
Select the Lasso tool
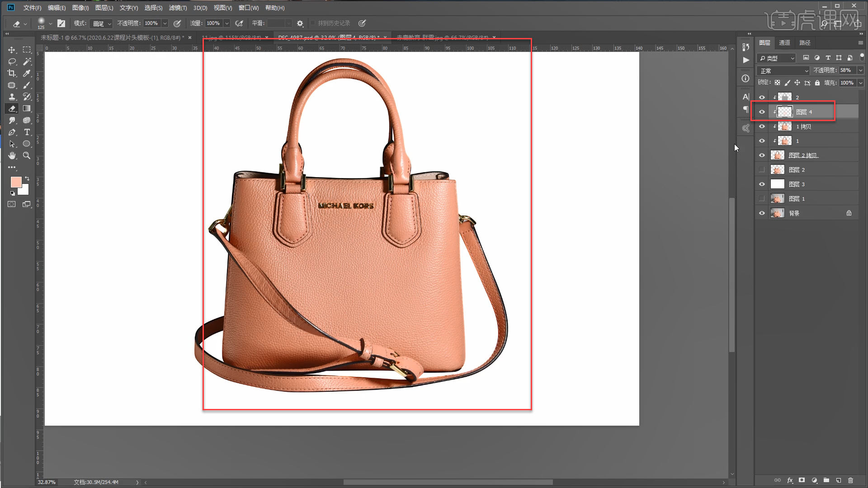pos(12,61)
